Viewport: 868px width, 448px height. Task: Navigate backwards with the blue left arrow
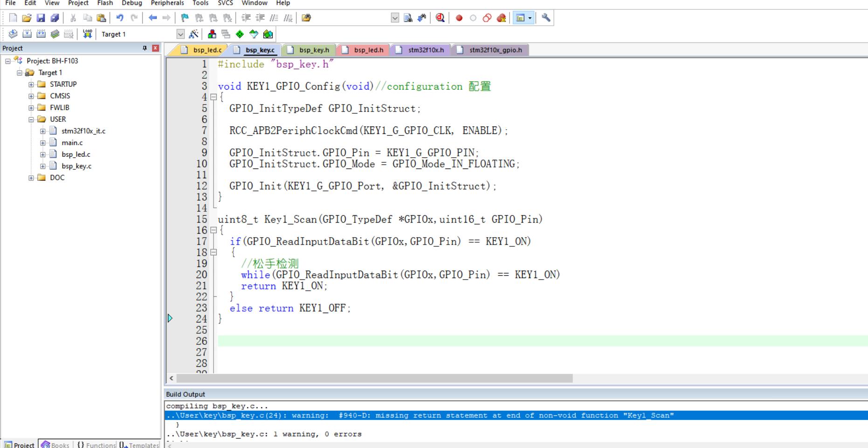coord(152,18)
